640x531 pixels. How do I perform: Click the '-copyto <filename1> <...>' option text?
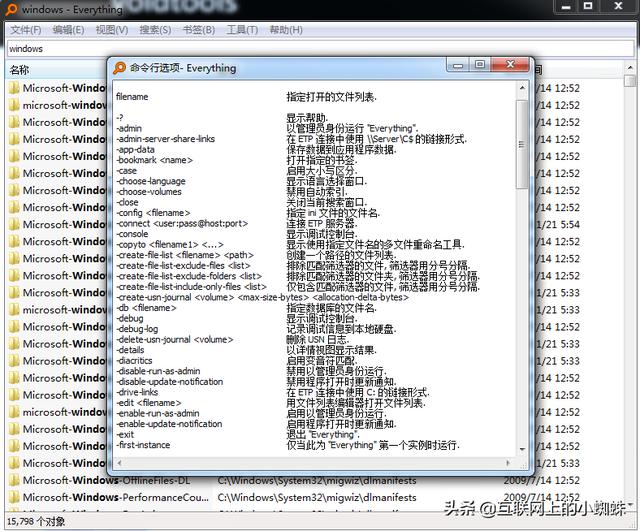[170, 244]
